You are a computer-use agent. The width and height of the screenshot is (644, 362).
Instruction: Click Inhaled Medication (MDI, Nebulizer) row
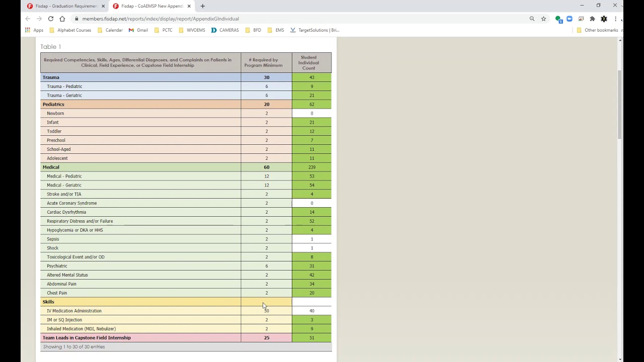tap(81, 329)
